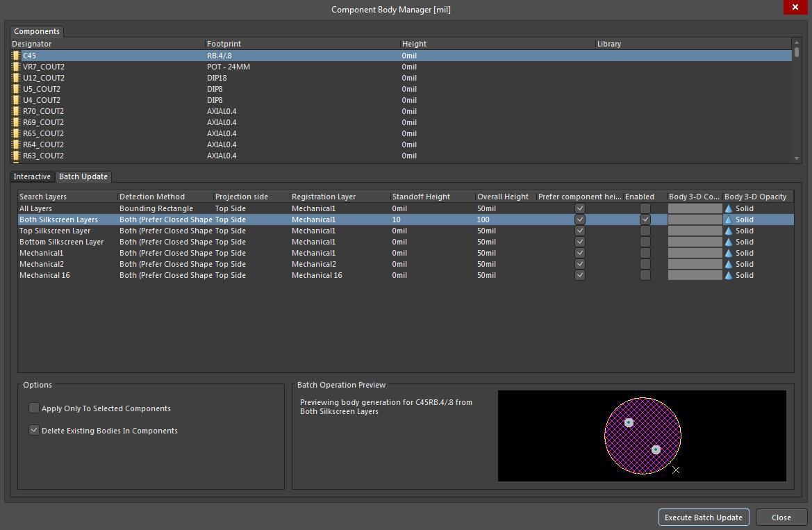Click scrollbar down arrow in components list
Viewport: 812px width, 530px height.
[x=797, y=158]
